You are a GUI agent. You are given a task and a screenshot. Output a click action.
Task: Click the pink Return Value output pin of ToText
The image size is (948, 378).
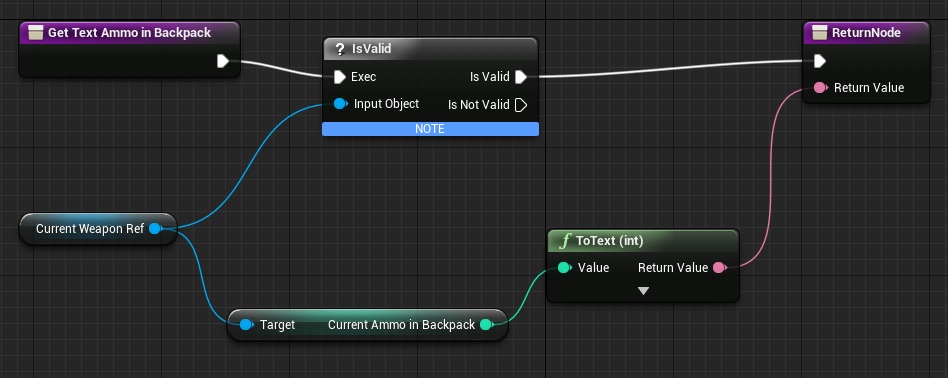point(719,267)
